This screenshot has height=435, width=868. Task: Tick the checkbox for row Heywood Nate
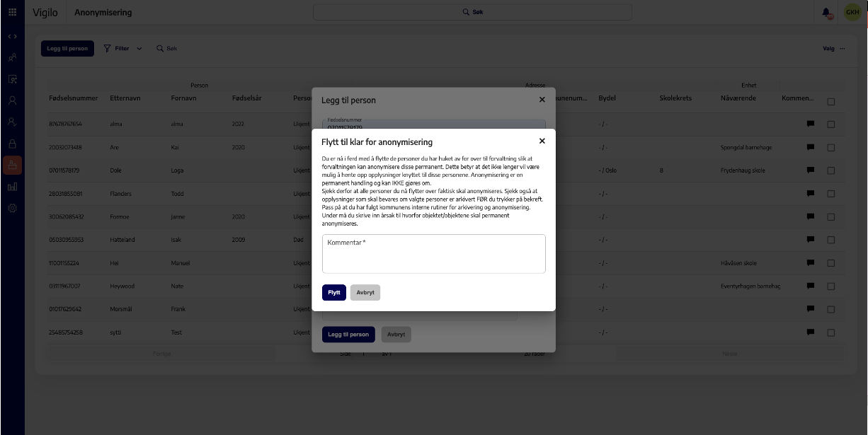click(831, 286)
